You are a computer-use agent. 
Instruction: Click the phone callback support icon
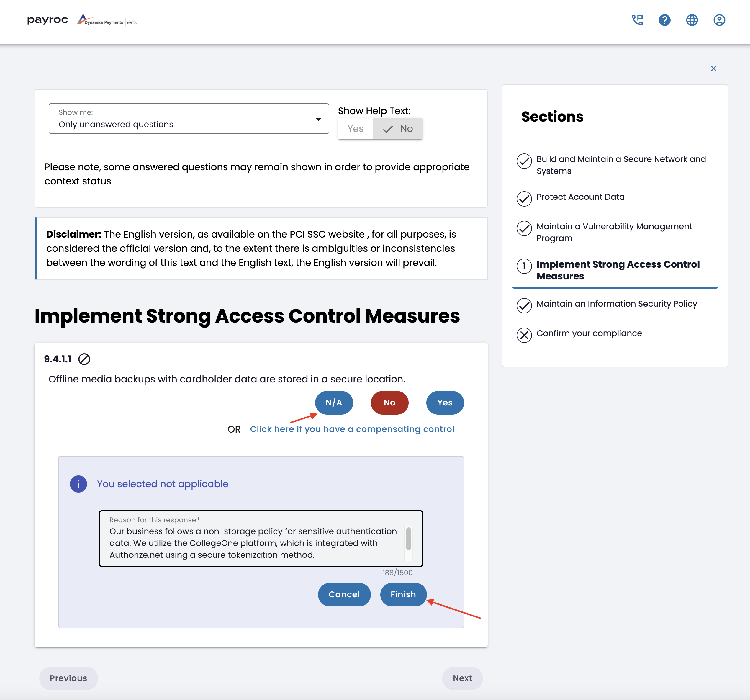coord(637,20)
